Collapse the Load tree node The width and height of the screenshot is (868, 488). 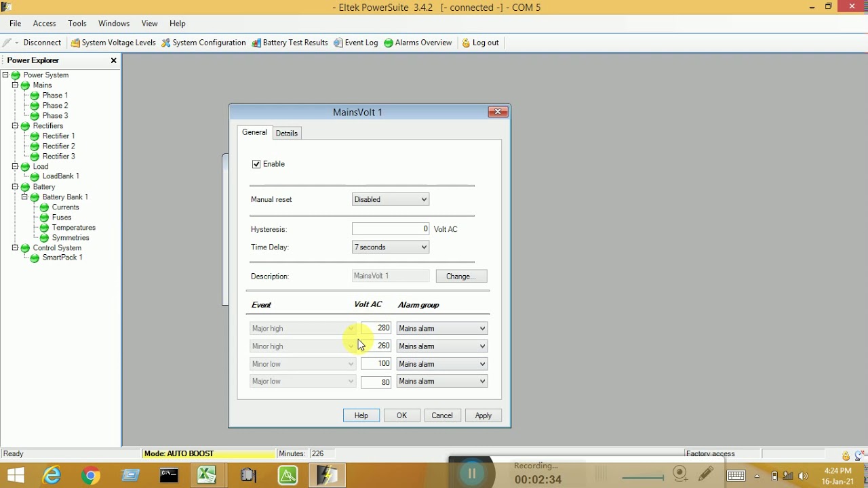coord(15,166)
